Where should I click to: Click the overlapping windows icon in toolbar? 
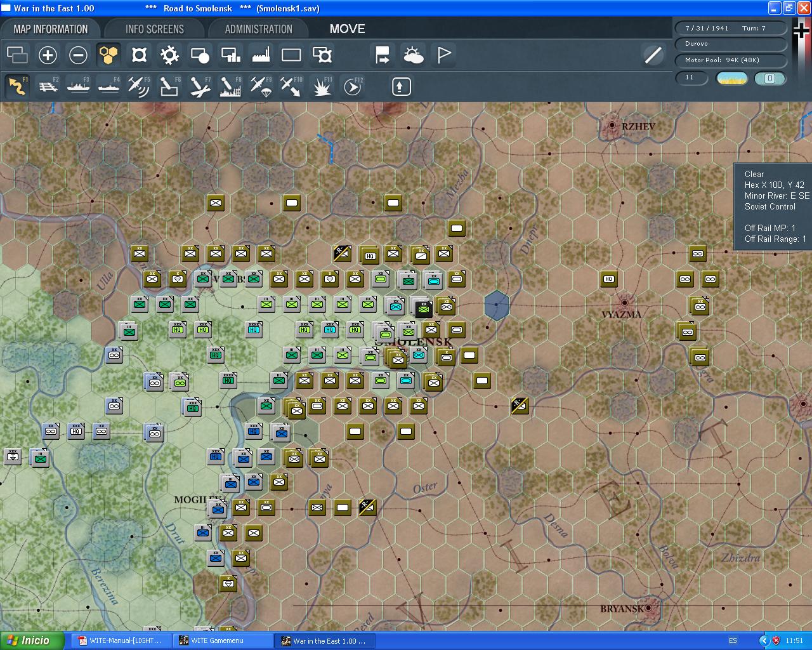click(17, 55)
